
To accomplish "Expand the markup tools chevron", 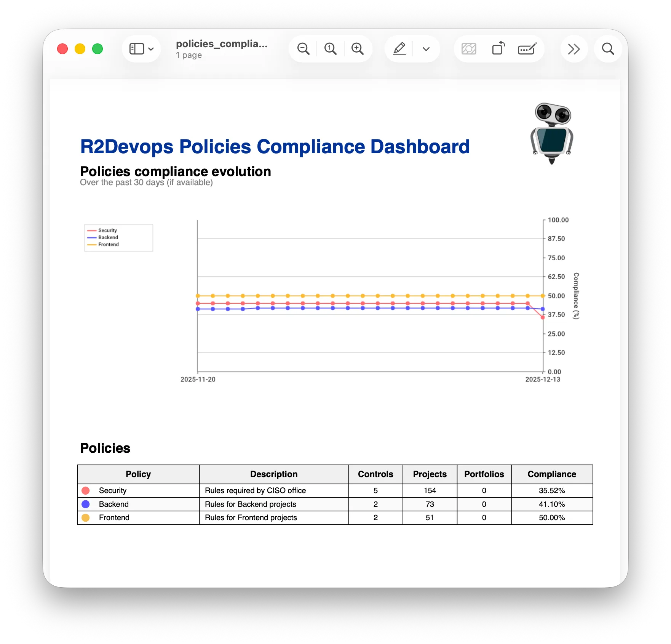I will (426, 49).
